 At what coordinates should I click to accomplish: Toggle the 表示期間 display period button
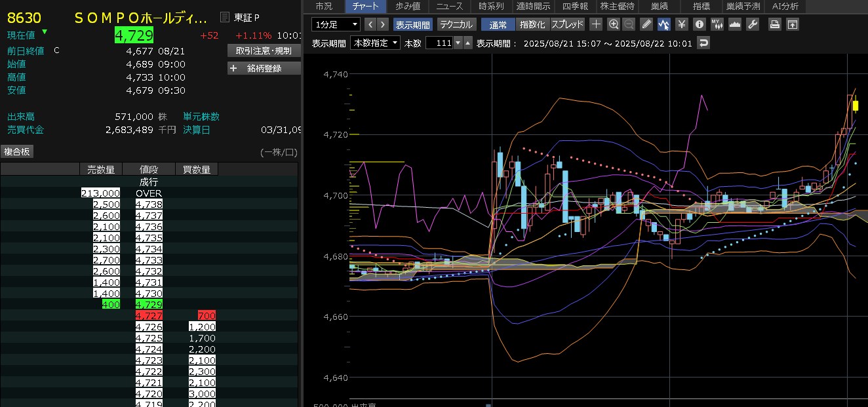[x=413, y=25]
